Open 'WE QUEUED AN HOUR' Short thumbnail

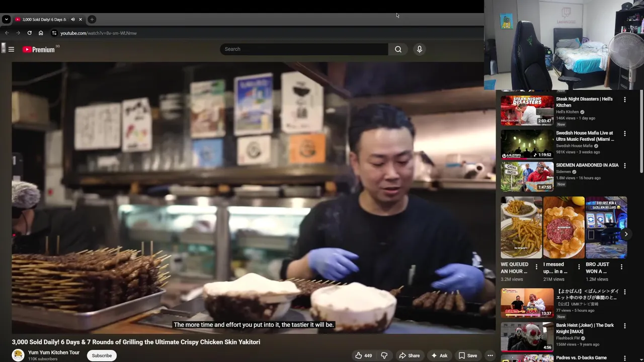(x=521, y=227)
